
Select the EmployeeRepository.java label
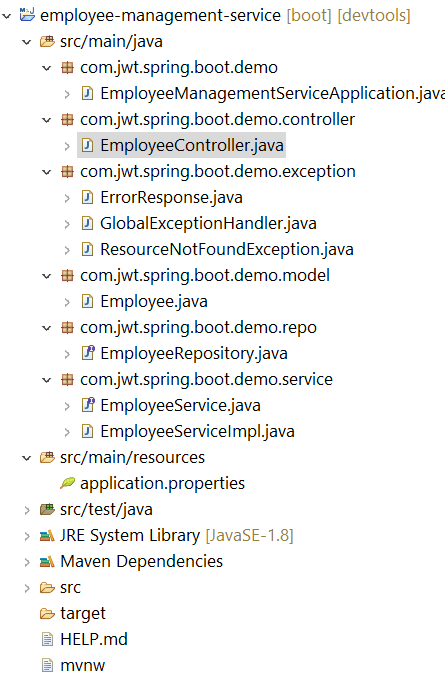click(194, 354)
